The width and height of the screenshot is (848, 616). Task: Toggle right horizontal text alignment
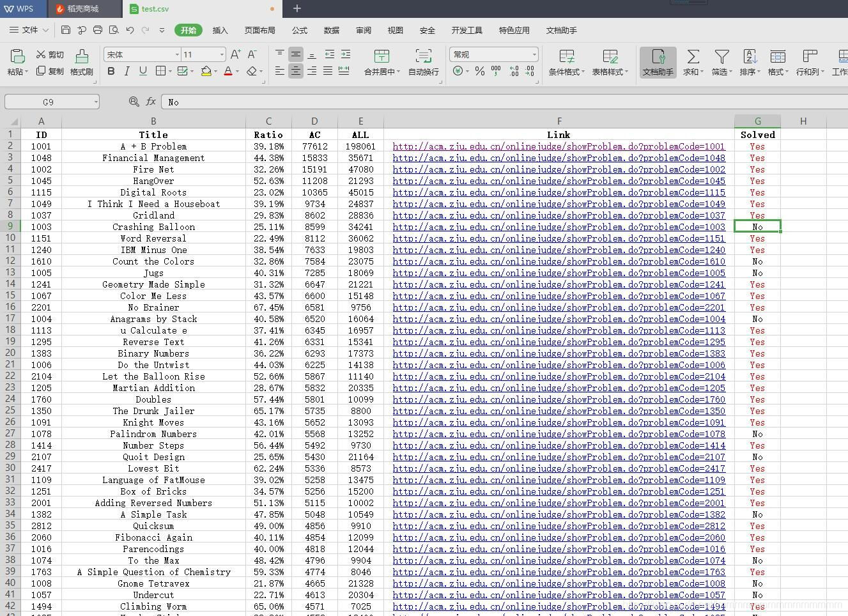pyautogui.click(x=312, y=71)
